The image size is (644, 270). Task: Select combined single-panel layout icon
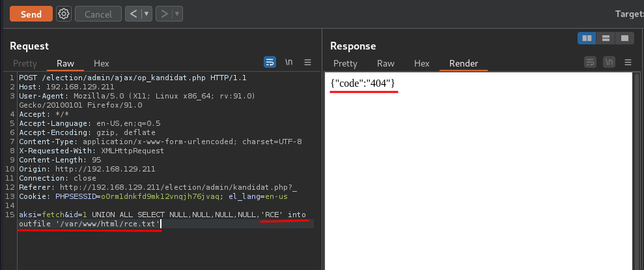[624, 38]
